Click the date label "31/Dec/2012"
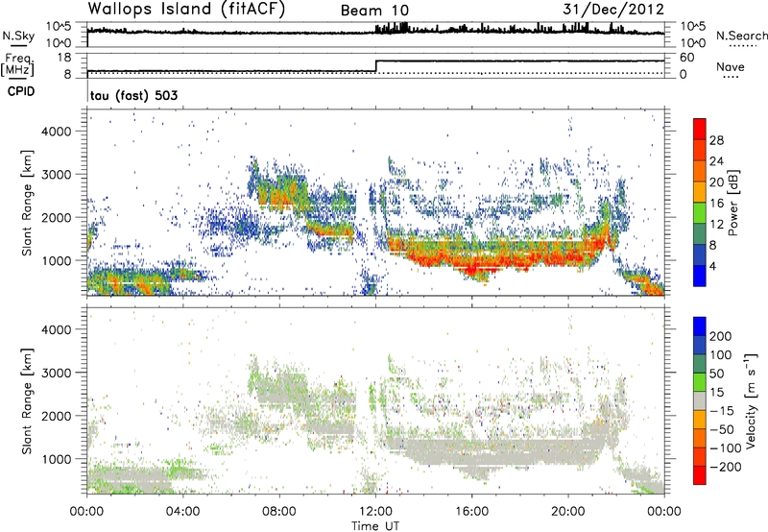Screen dimensions: 768x532 click(x=613, y=9)
